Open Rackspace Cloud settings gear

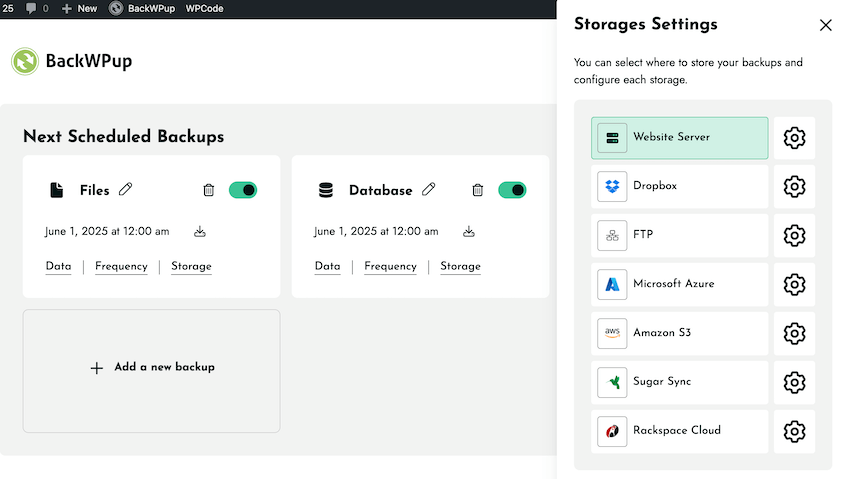794,432
